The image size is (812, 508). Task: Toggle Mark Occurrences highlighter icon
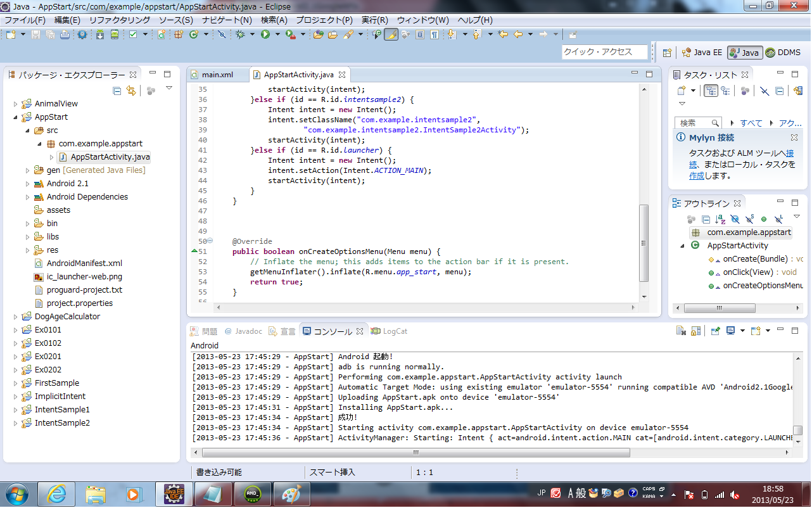391,34
